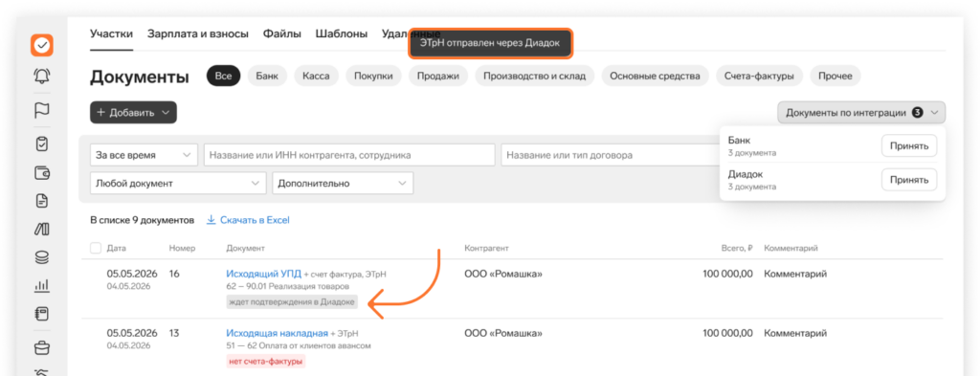The height and width of the screenshot is (376, 980).
Task: Switch to the Шаблоны tab
Action: pos(342,33)
